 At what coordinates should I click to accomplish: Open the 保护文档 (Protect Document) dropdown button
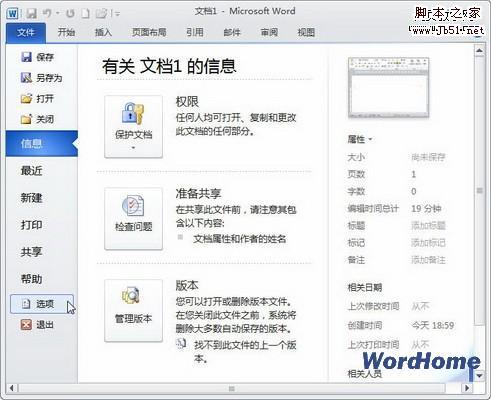click(133, 127)
